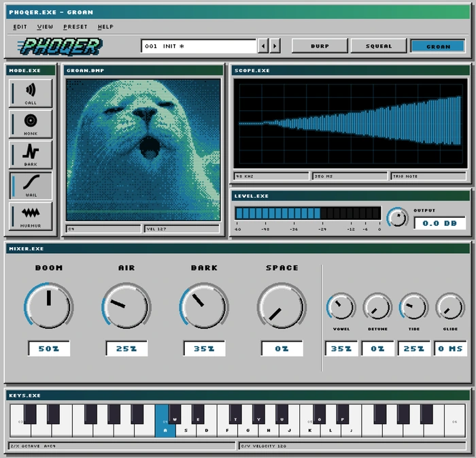Switch to the Squeal sound
The width and height of the screenshot is (476, 458).
(x=379, y=46)
